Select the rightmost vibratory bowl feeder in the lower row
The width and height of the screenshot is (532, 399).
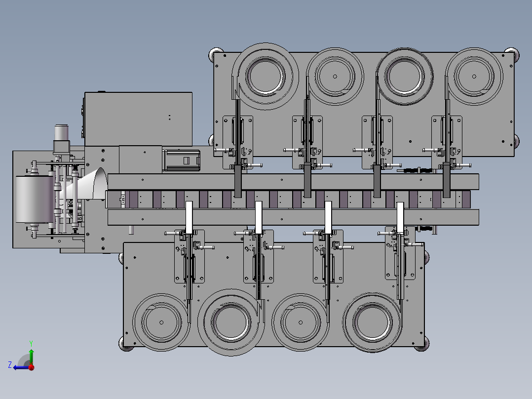pyautogui.click(x=372, y=322)
